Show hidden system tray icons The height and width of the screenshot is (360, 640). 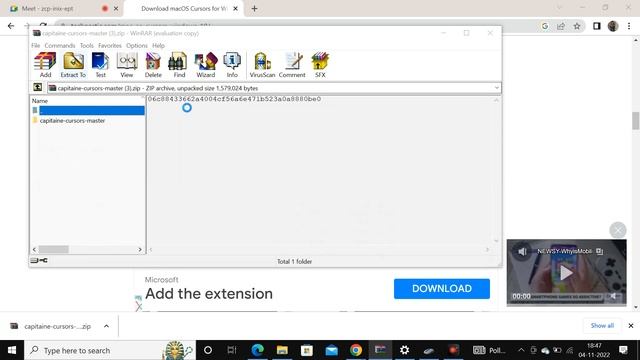point(521,350)
